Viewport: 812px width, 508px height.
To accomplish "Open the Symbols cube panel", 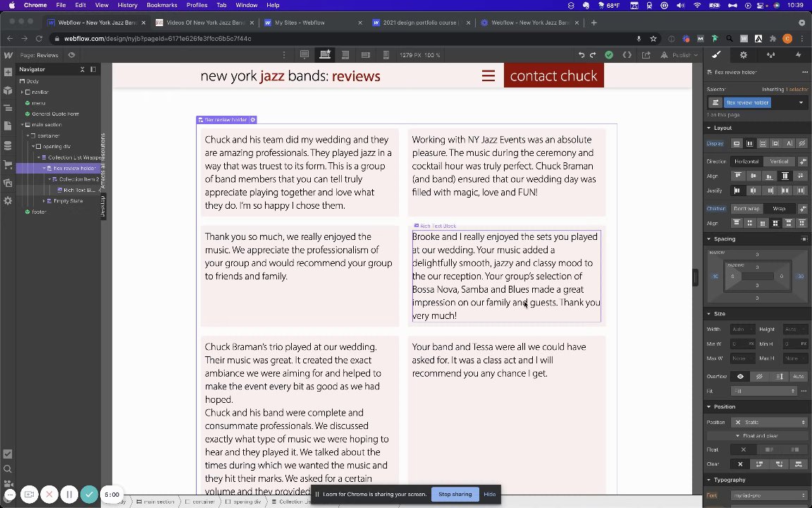I will click(8, 91).
